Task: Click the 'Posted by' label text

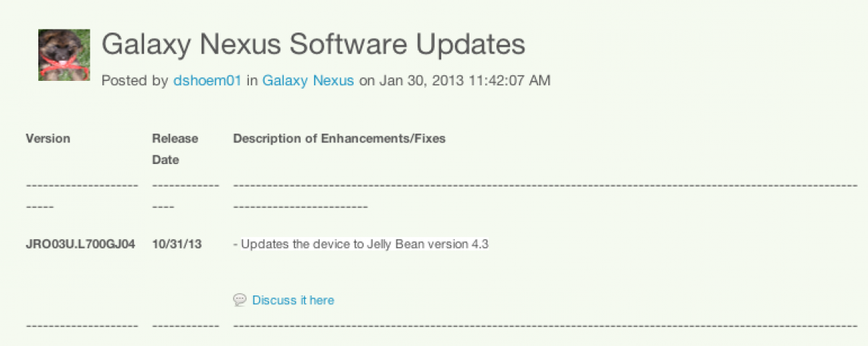Action: tap(135, 81)
